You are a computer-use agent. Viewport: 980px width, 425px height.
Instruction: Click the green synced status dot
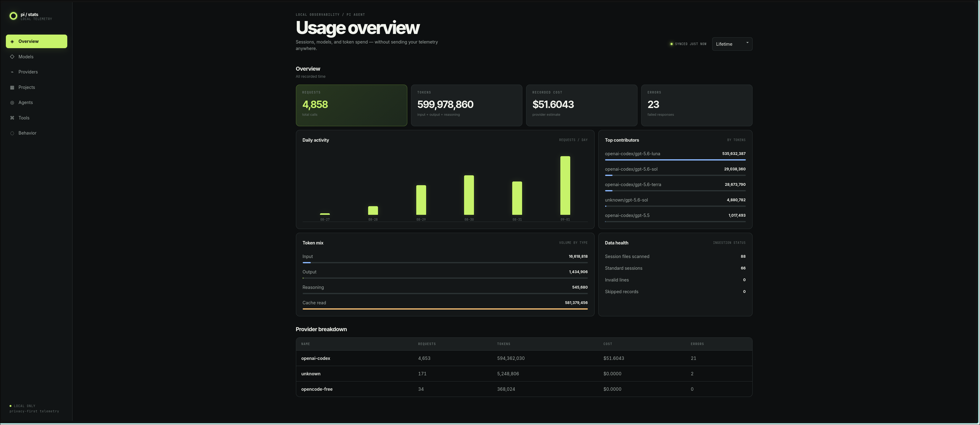coord(671,44)
